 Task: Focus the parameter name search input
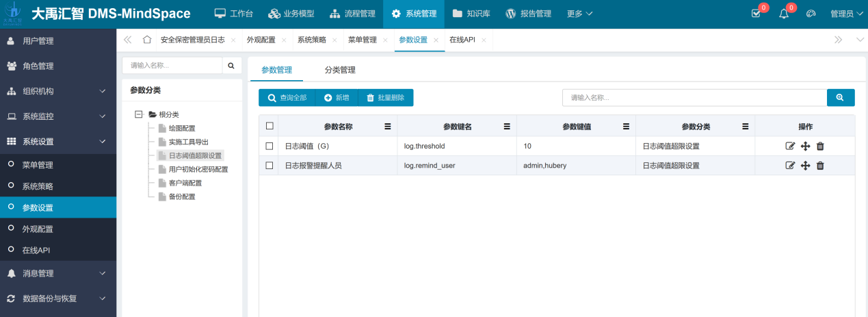(694, 98)
